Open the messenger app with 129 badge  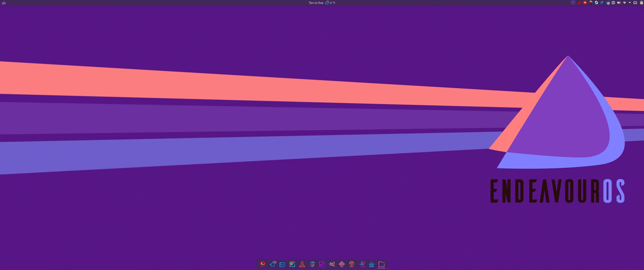(273, 264)
